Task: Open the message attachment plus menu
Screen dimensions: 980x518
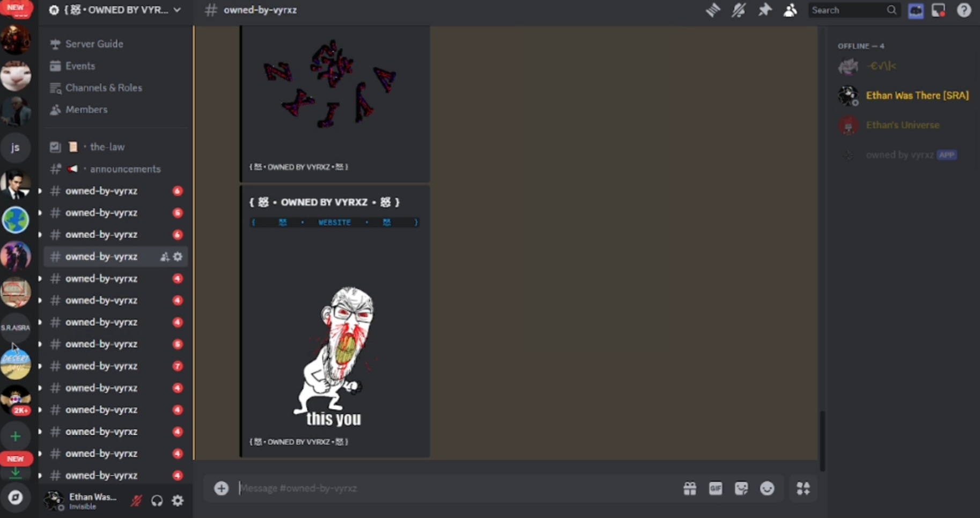Action: coord(221,488)
